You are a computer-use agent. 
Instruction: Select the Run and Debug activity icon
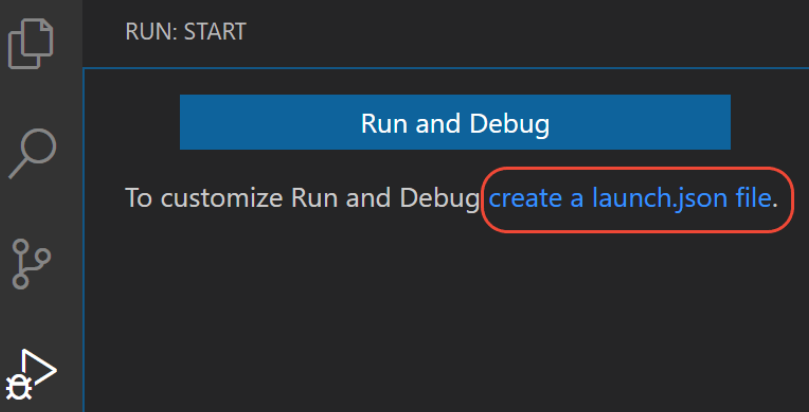tap(31, 375)
